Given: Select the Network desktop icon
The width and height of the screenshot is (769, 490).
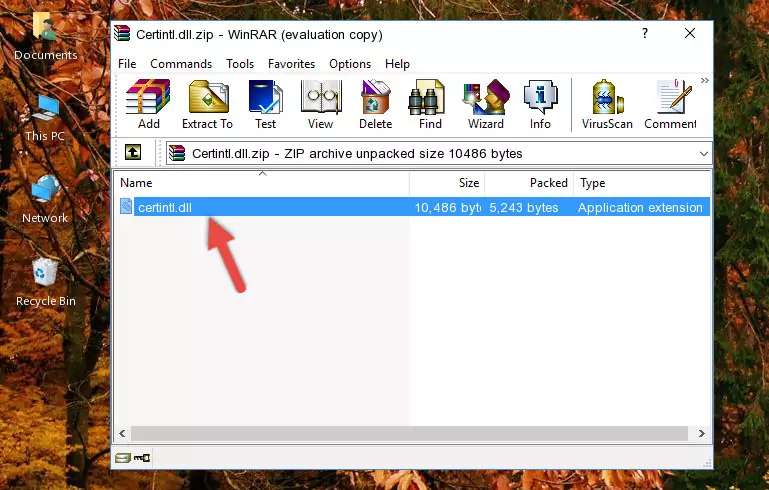Looking at the screenshot, I should coord(45,200).
